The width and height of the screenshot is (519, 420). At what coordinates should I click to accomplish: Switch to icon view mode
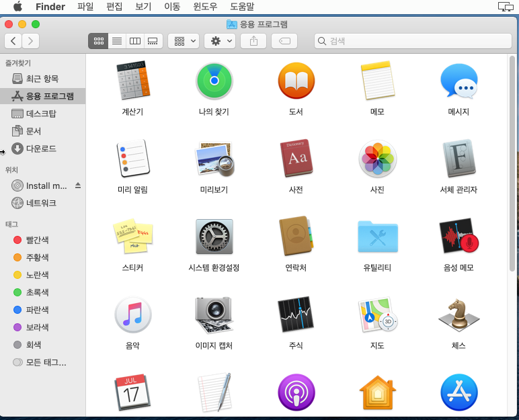tap(99, 41)
